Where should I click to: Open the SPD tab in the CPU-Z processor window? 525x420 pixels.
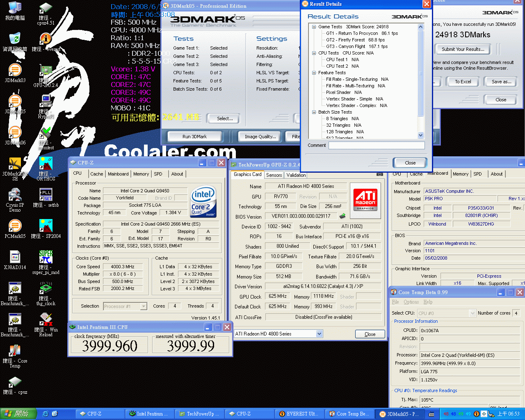pos(158,174)
